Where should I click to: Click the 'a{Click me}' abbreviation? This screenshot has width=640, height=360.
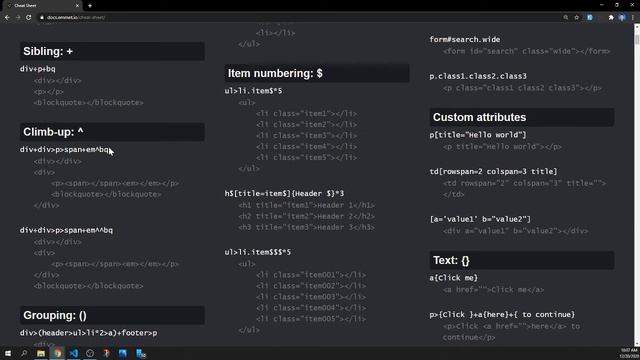pyautogui.click(x=453, y=278)
